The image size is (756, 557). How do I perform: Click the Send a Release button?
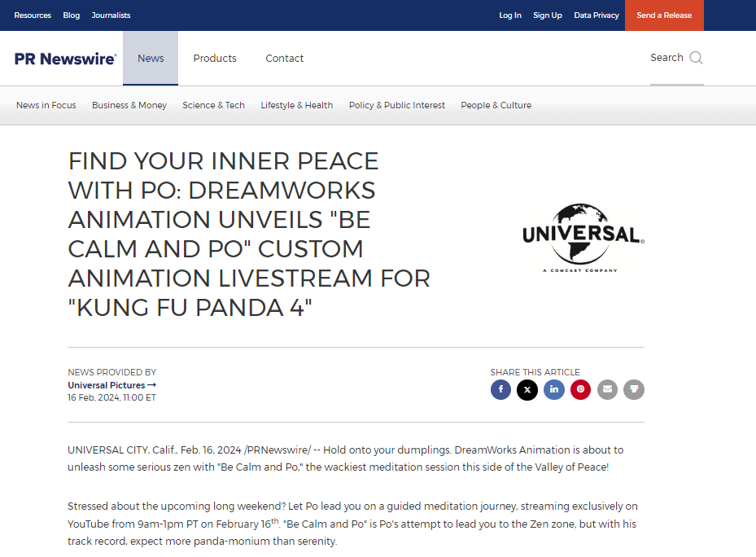[664, 15]
